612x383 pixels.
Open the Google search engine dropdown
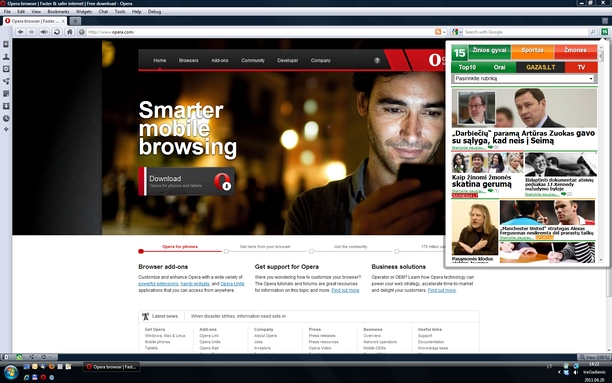[x=456, y=32]
